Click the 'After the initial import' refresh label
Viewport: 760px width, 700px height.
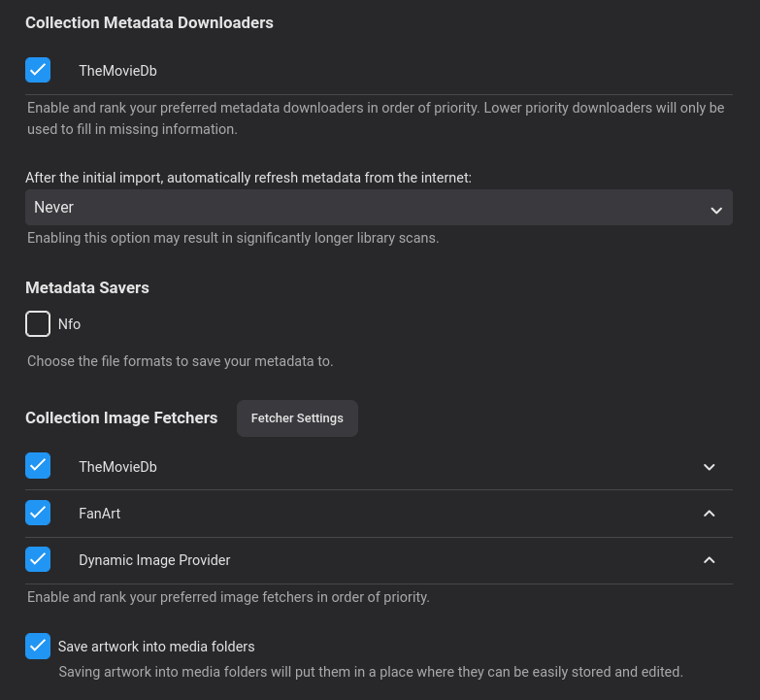(248, 178)
